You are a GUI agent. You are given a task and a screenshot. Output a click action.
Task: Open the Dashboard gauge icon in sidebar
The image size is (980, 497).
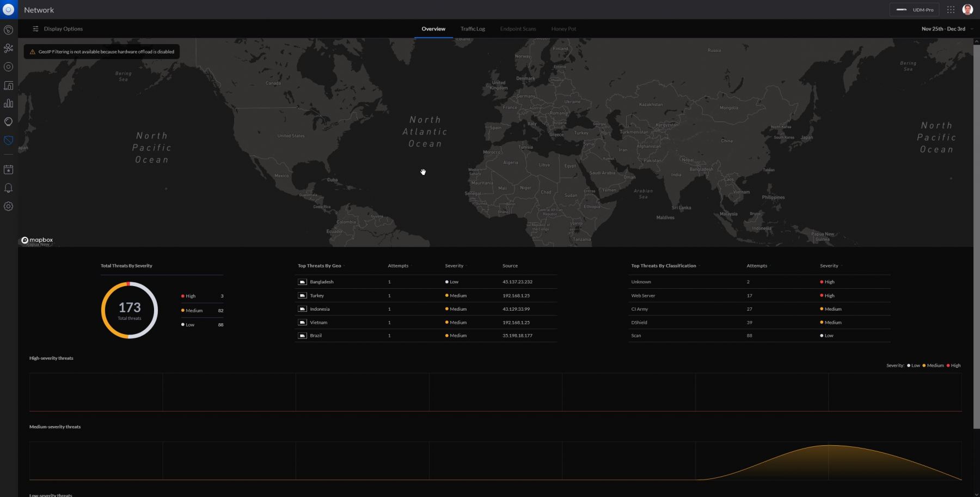click(x=8, y=30)
